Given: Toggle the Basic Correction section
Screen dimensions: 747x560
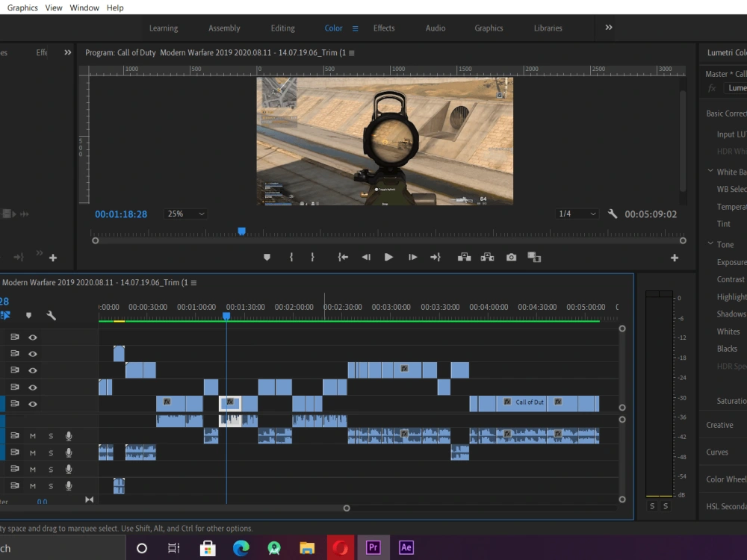Looking at the screenshot, I should (726, 113).
